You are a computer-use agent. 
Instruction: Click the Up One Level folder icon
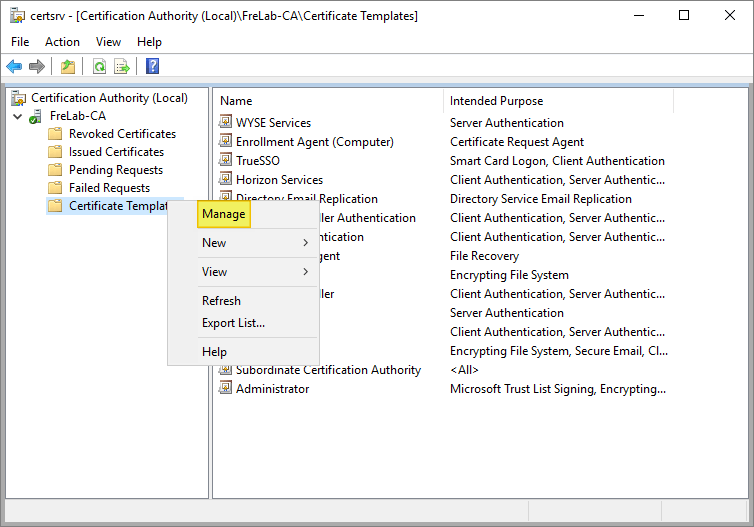click(67, 67)
